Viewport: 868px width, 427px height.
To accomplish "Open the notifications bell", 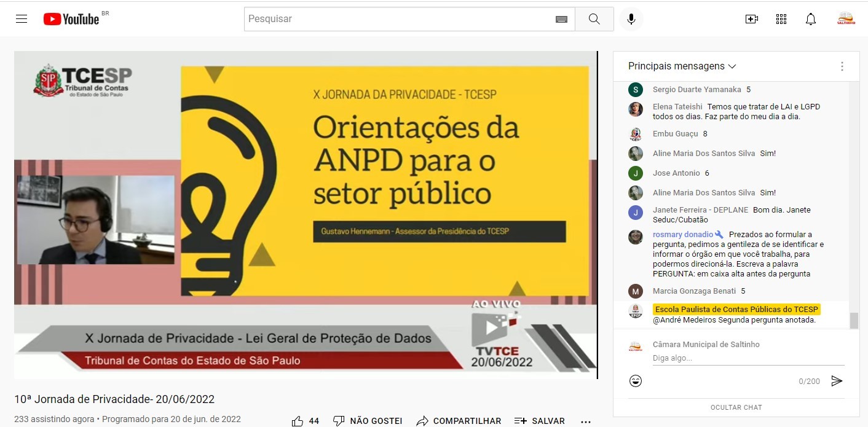I will (x=811, y=19).
